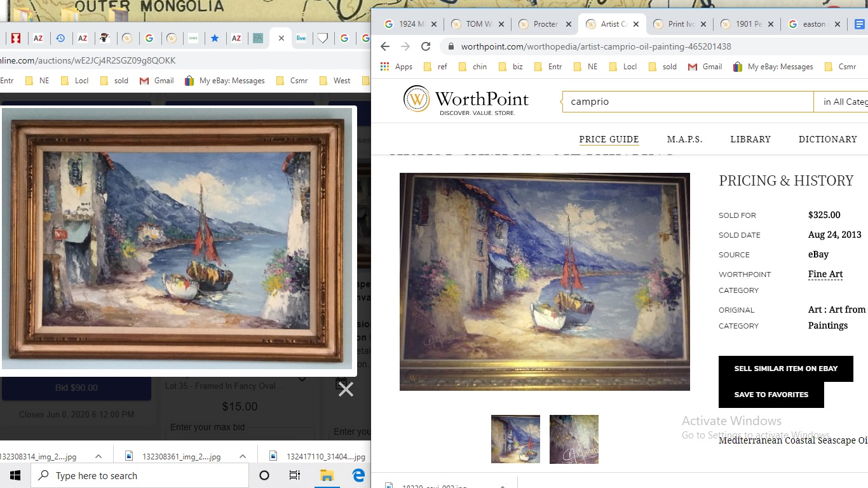Switch to the CHES tab in auction window

(193, 38)
